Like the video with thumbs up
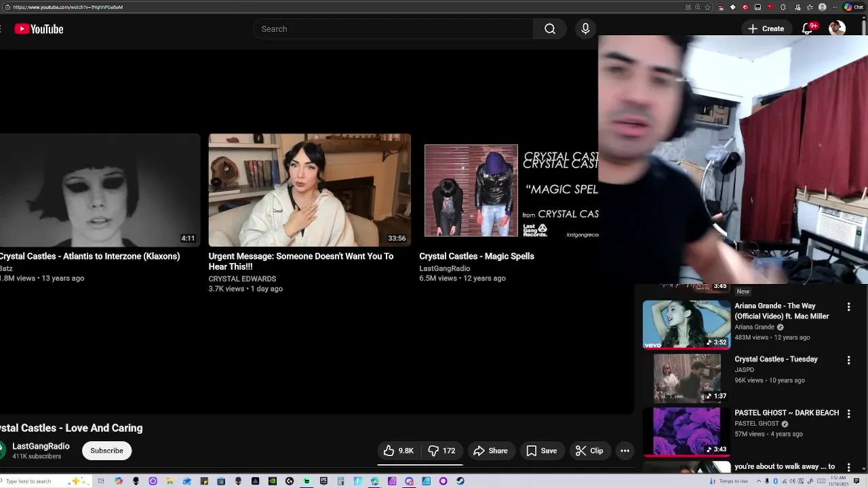This screenshot has height=488, width=868. click(x=398, y=451)
